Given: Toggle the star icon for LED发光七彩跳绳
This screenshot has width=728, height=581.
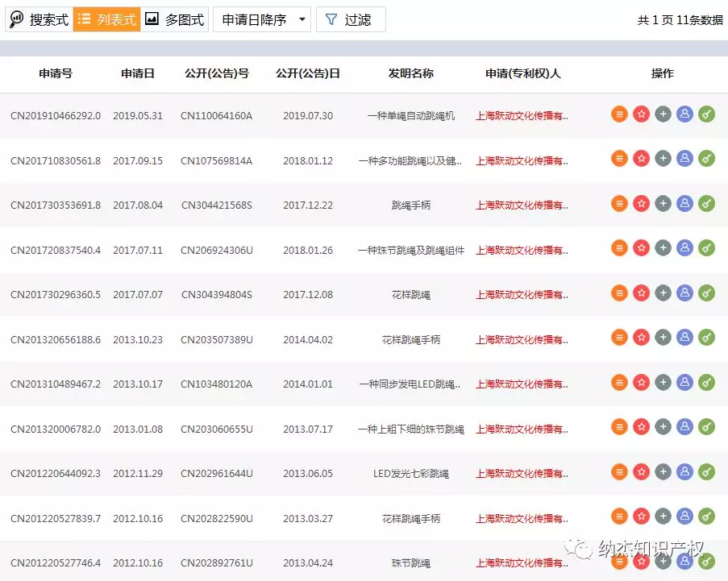Looking at the screenshot, I should 641,473.
